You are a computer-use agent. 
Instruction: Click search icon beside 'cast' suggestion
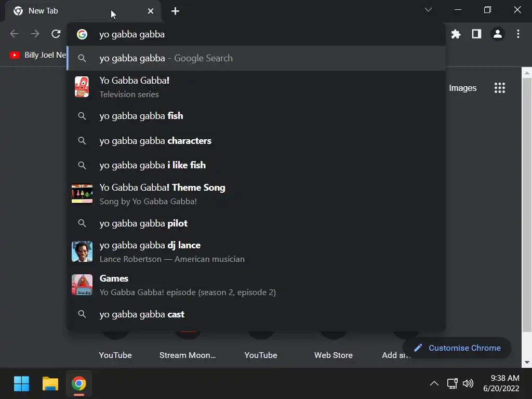[82, 314]
